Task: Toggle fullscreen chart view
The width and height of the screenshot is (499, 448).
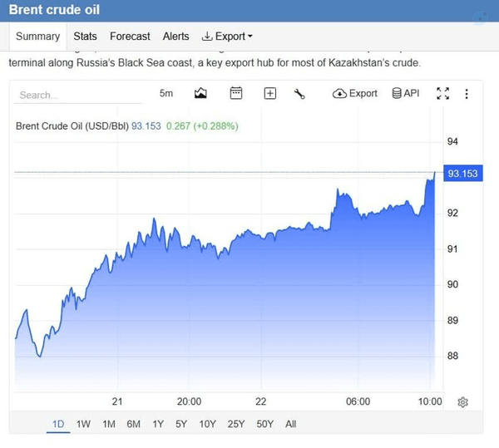Action: (442, 93)
